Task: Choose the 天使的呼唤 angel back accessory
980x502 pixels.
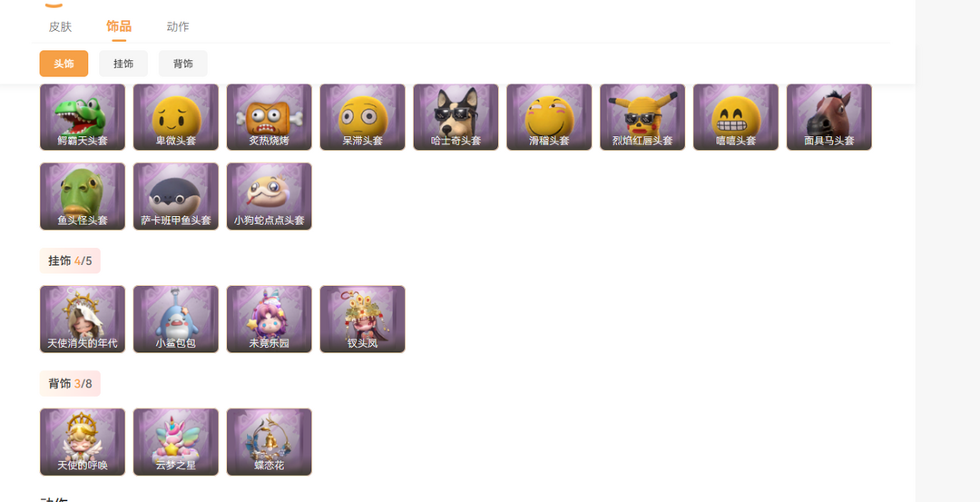Action: [83, 441]
